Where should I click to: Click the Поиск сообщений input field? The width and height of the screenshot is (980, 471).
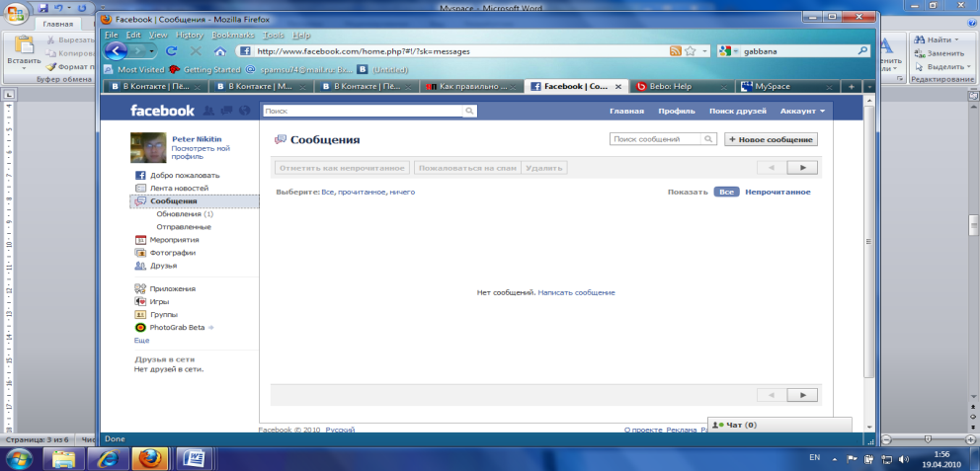656,139
